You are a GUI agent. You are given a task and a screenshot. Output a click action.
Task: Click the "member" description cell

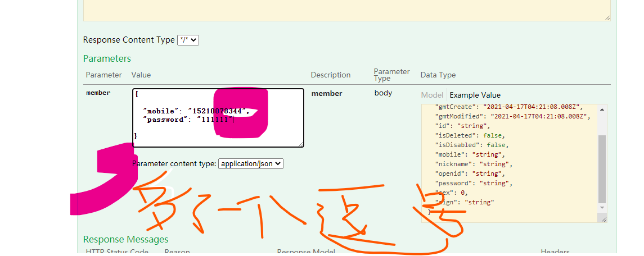point(327,94)
